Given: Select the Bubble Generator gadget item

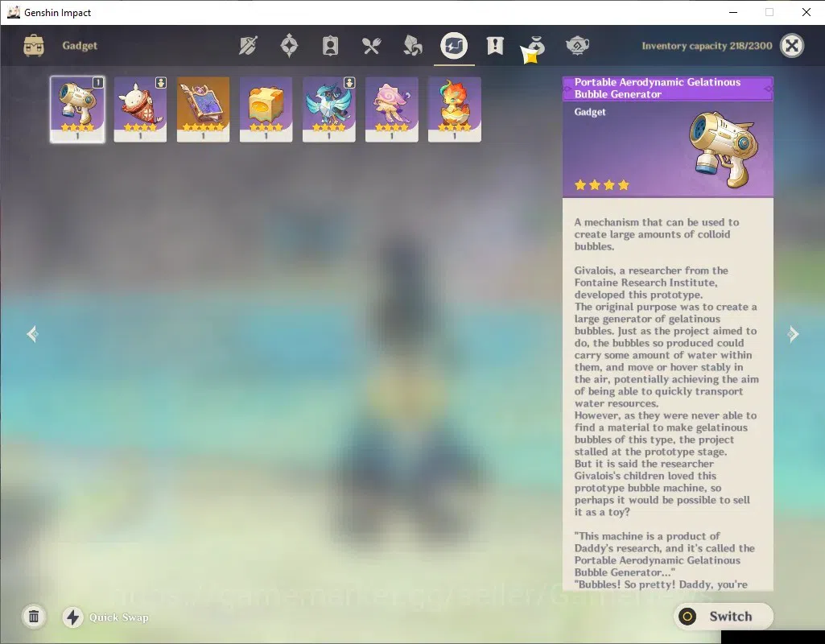Looking at the screenshot, I should pyautogui.click(x=77, y=109).
